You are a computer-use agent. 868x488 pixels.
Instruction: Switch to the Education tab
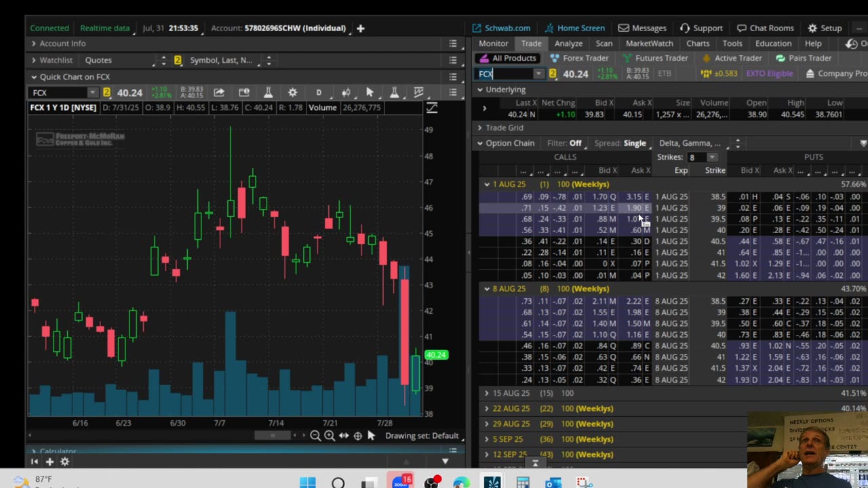[774, 43]
